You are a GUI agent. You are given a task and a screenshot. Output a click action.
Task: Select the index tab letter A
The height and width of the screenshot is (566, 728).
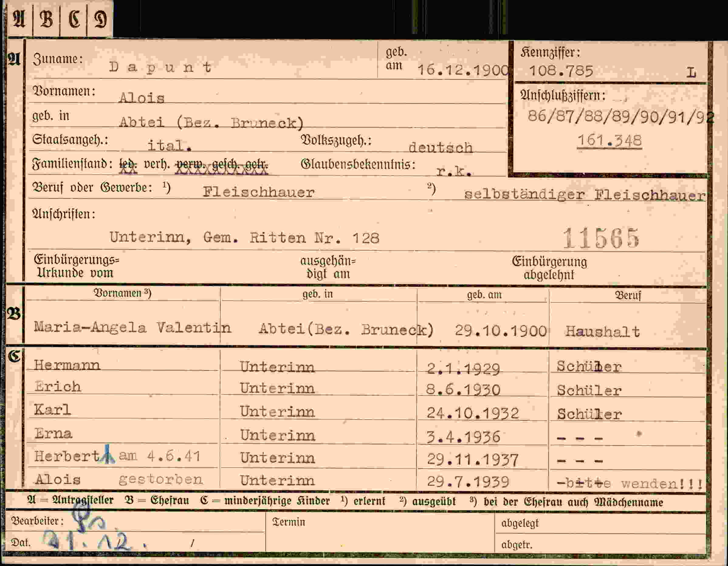tap(19, 19)
